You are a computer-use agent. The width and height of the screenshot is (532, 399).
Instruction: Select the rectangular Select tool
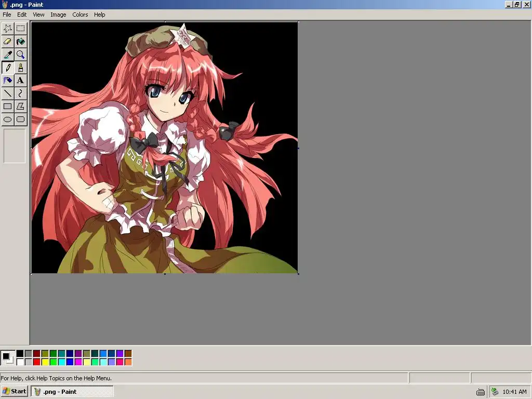pos(21,28)
